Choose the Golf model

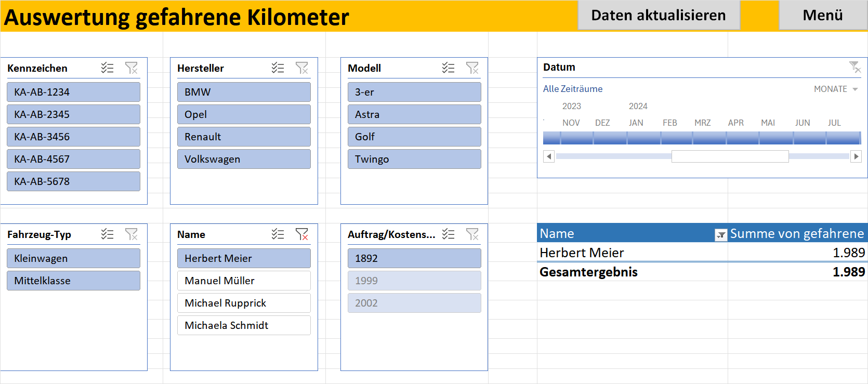[x=414, y=137]
